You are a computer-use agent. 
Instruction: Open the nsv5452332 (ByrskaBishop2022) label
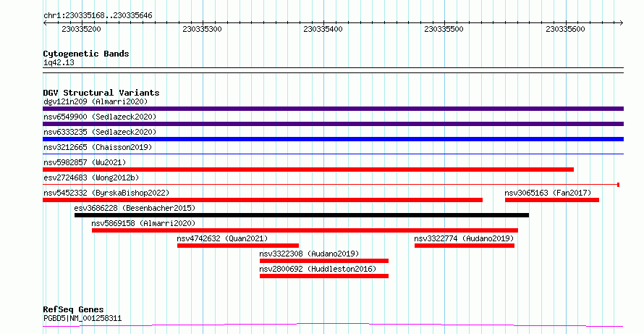click(106, 193)
